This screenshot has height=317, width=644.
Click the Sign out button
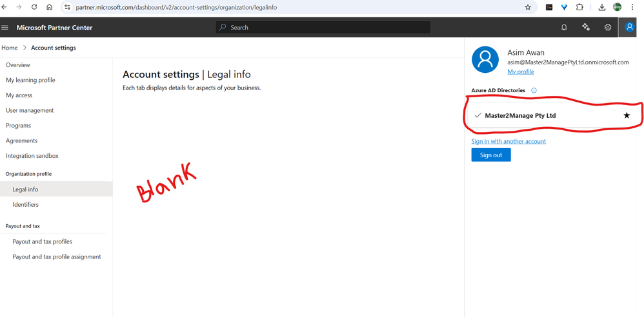[x=491, y=155]
